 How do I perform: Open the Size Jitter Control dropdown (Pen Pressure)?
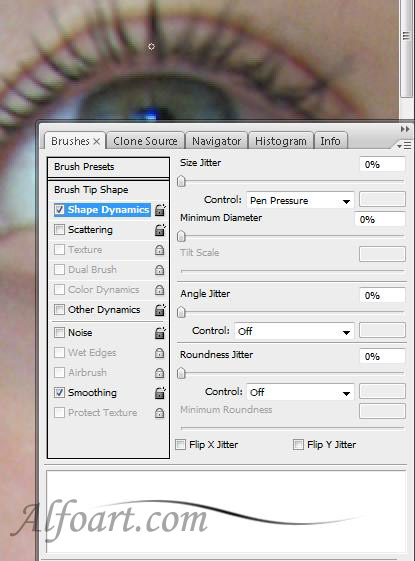(300, 200)
